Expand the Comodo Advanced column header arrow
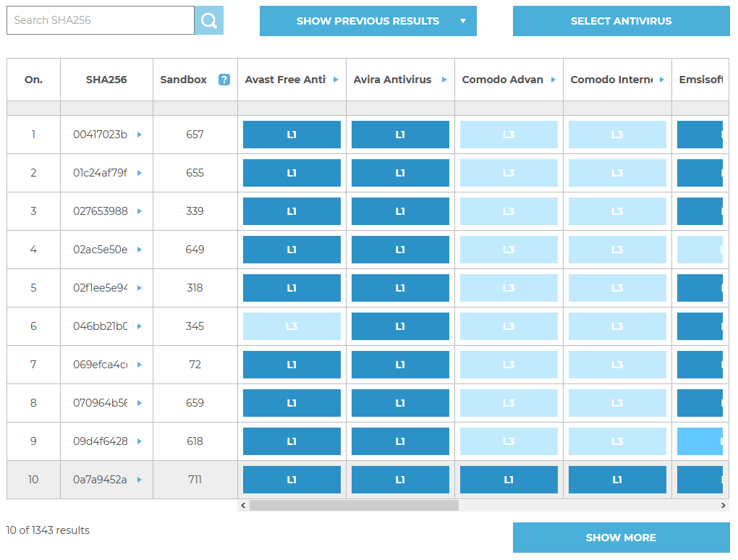This screenshot has width=738, height=560. tap(553, 80)
